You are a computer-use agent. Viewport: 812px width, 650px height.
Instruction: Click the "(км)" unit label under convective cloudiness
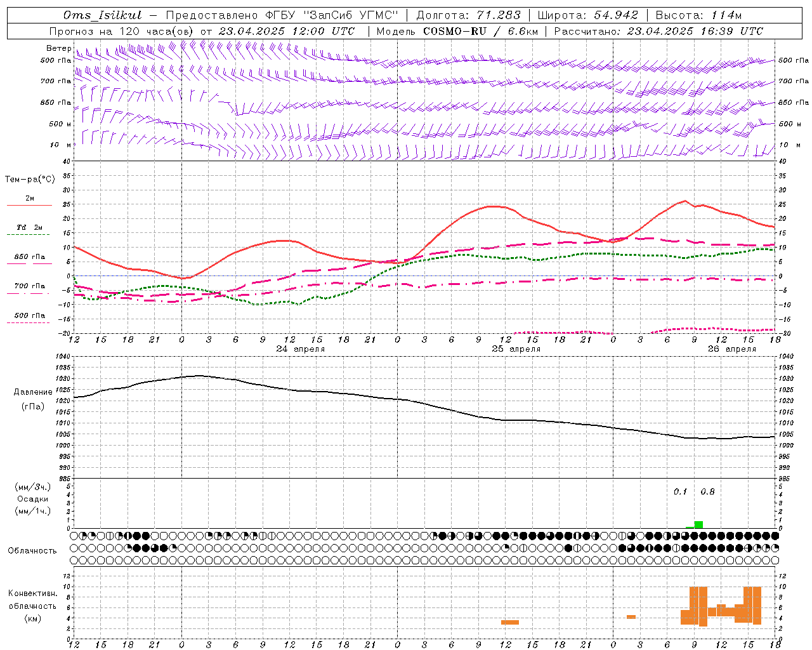click(33, 618)
